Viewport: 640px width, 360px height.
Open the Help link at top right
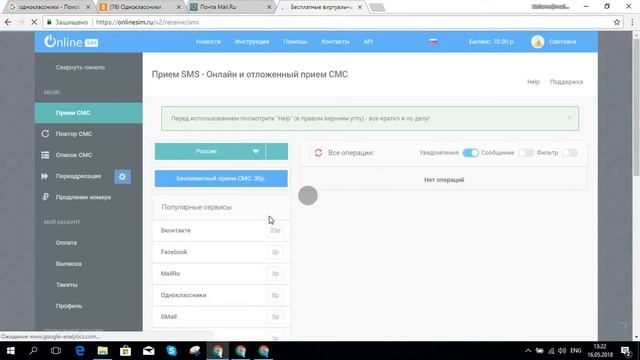pos(533,82)
